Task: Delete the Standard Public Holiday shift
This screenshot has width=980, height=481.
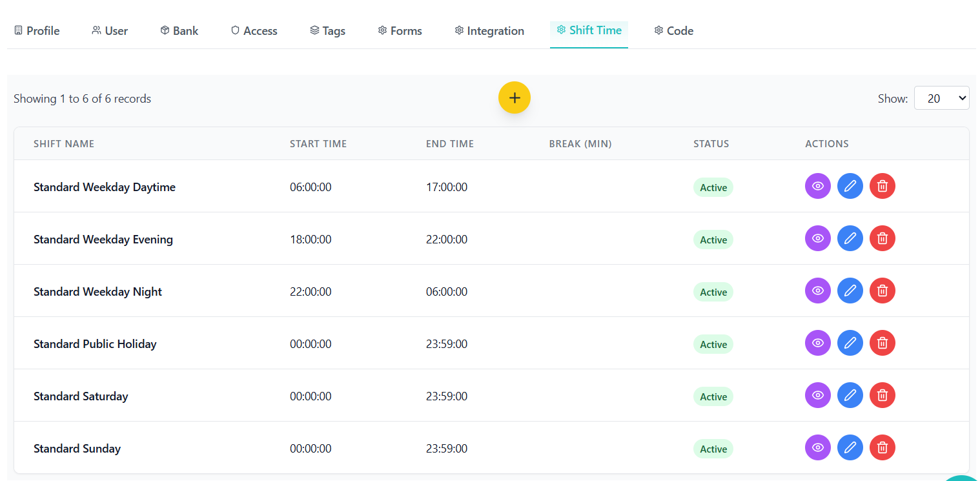Action: [x=882, y=343]
